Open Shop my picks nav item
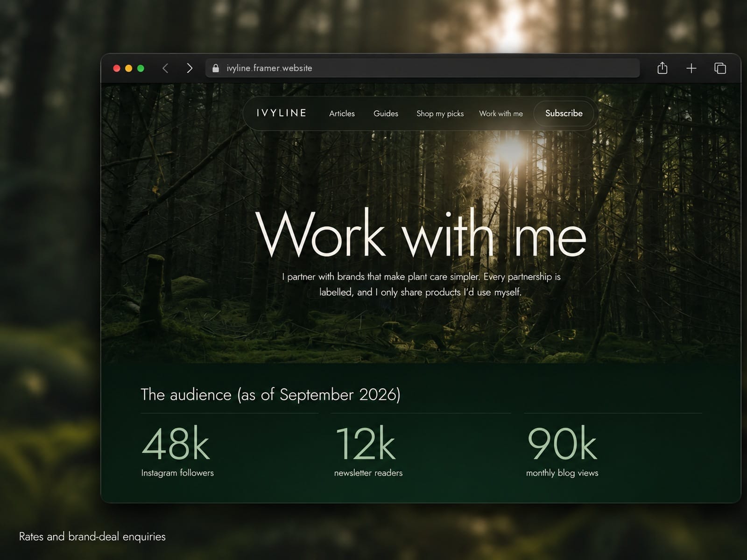Image resolution: width=747 pixels, height=560 pixels. pyautogui.click(x=440, y=113)
